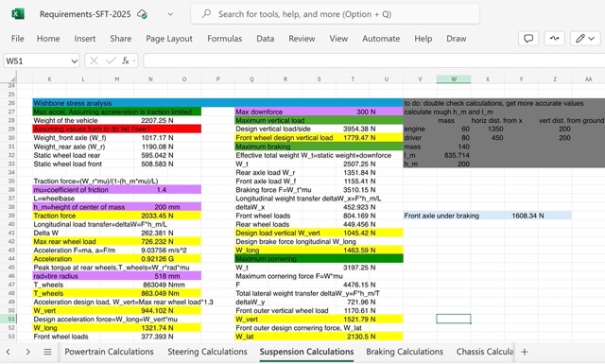Viewport: 605px width, 364px height.
Task: Open the comments pane icon
Action: click(x=528, y=39)
